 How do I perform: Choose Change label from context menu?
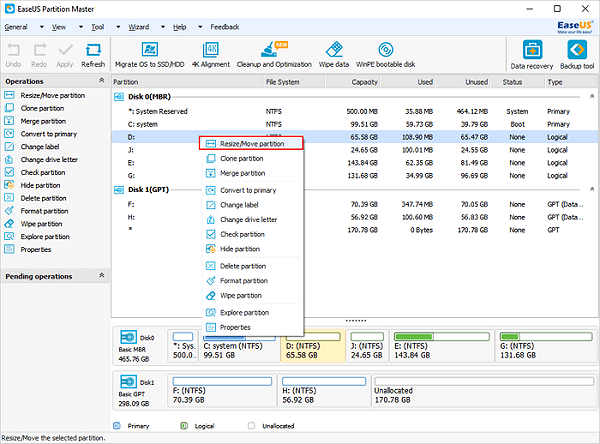click(251, 205)
